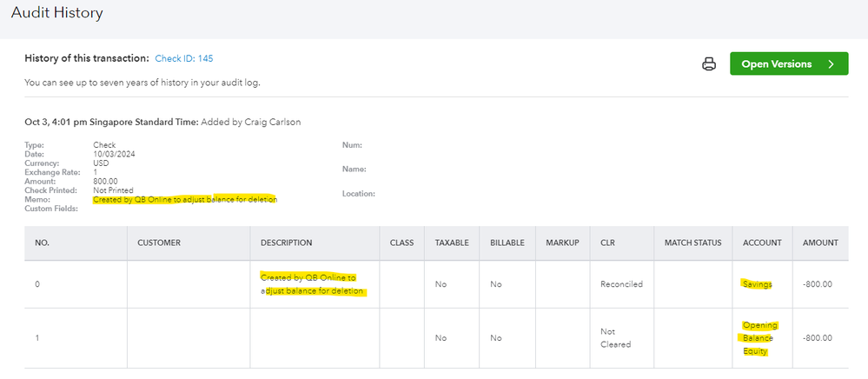Click the Audit History page title
Image resolution: width=868 pixels, height=379 pixels.
tap(57, 13)
